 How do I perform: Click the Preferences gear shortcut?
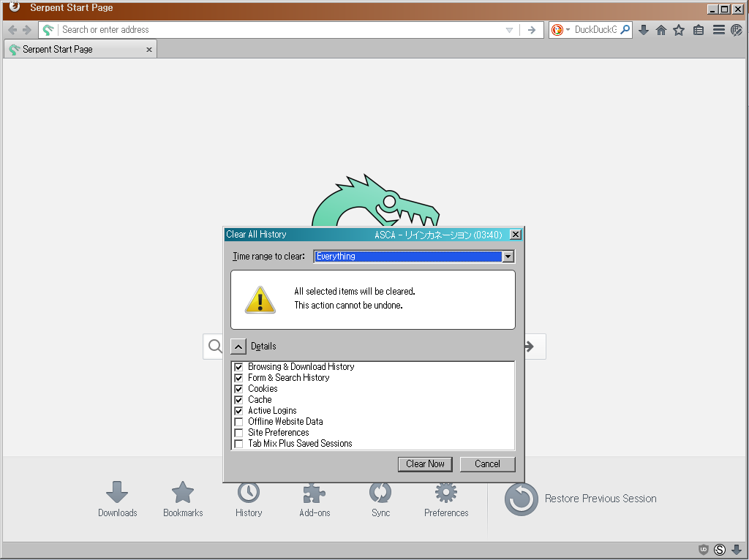tap(446, 493)
